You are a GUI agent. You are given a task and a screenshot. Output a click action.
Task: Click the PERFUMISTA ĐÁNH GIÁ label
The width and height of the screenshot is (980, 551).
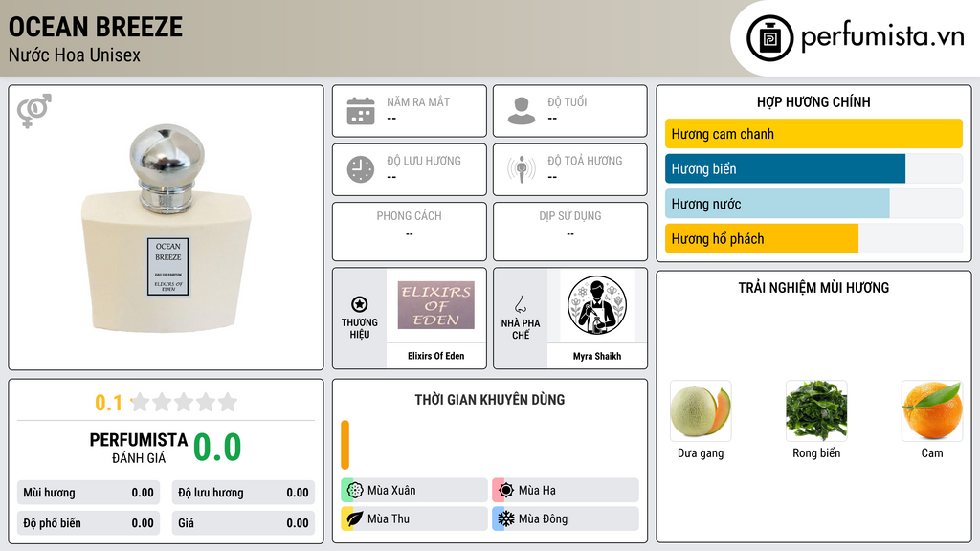138,448
